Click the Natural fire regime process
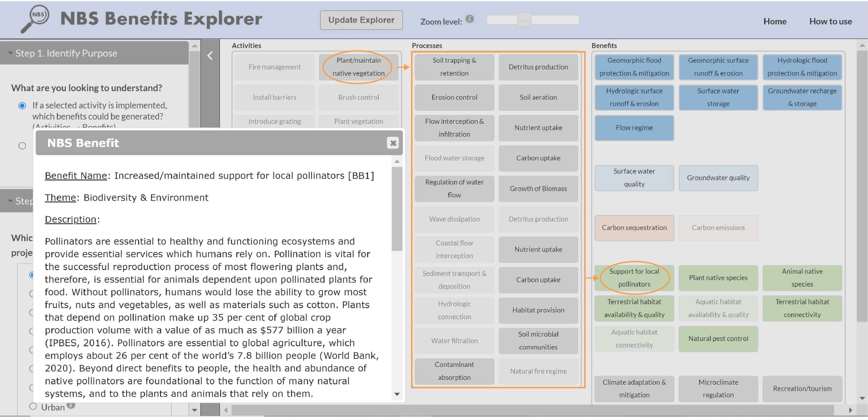This screenshot has height=420, width=868. [538, 371]
